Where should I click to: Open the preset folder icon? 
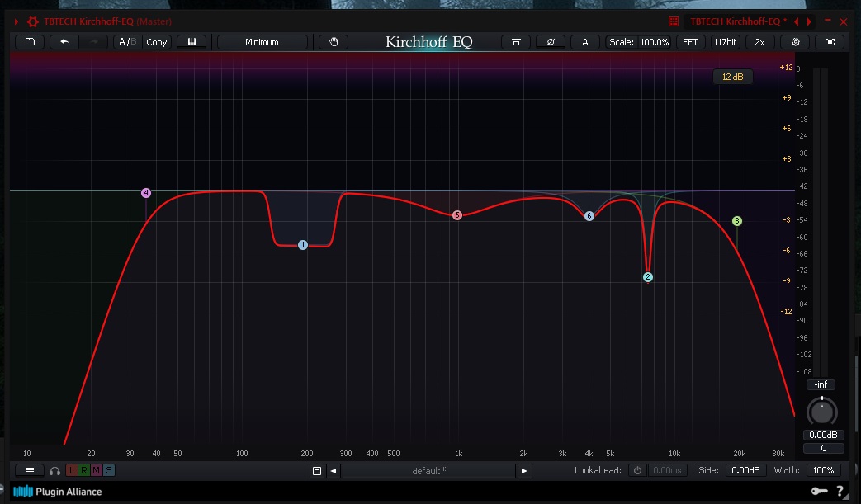tap(30, 42)
